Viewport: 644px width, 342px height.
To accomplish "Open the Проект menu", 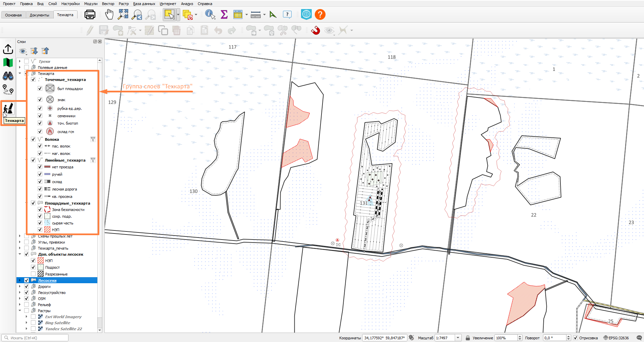I will [x=9, y=4].
